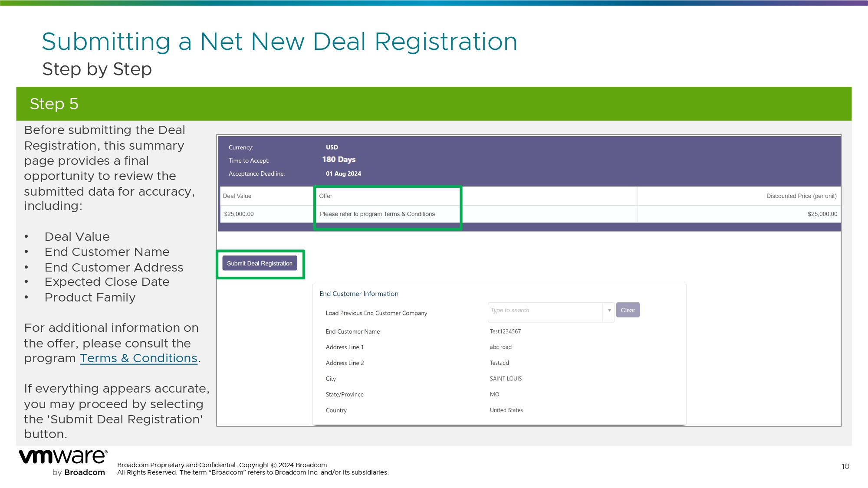Click the United States country value
The width and height of the screenshot is (868, 488).
[506, 410]
